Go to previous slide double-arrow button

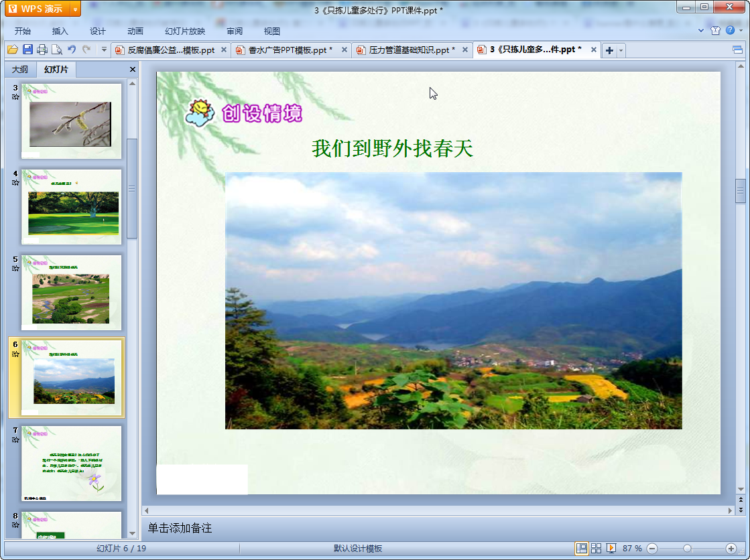(741, 500)
